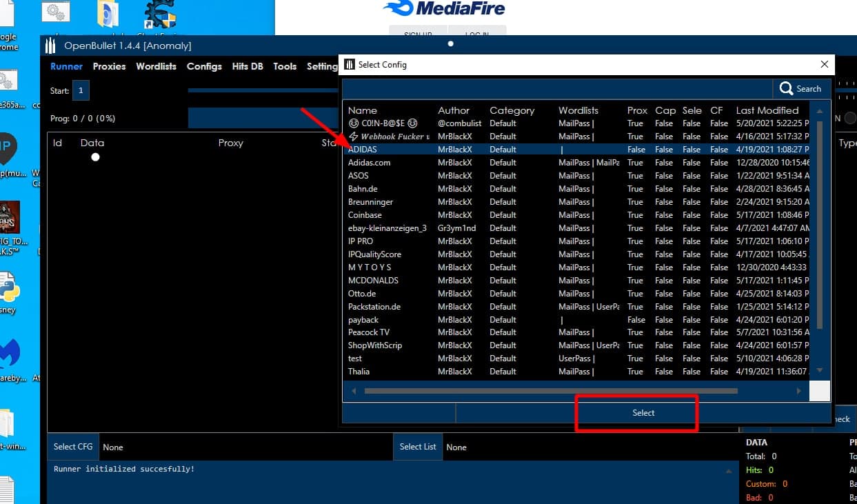Focus the config search text field
The height and width of the screenshot is (504, 857).
tap(557, 88)
